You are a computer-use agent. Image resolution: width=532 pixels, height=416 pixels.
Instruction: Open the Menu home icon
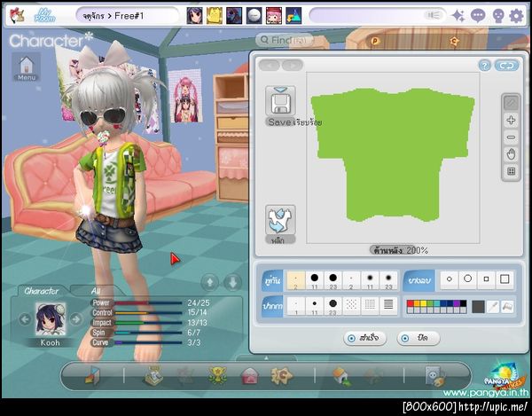pos(27,67)
